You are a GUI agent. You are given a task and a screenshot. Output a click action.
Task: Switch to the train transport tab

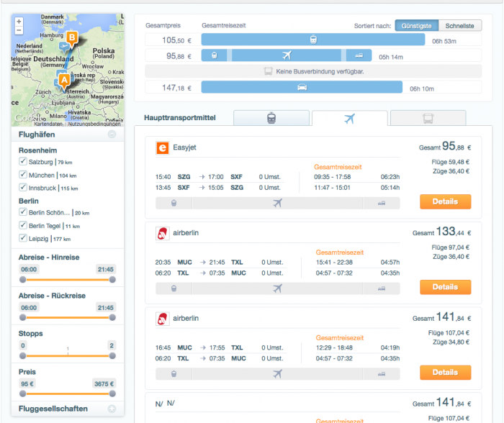tap(271, 119)
